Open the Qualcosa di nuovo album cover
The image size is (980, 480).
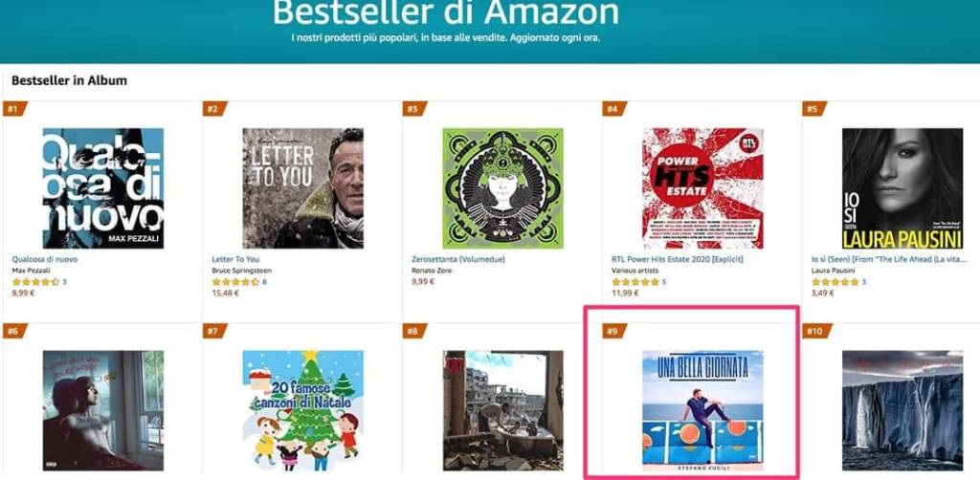103,188
